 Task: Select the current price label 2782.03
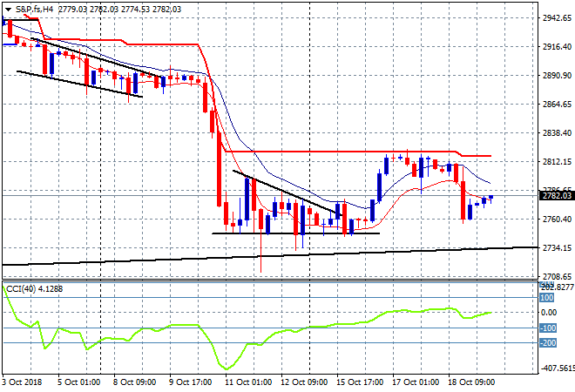click(557, 196)
